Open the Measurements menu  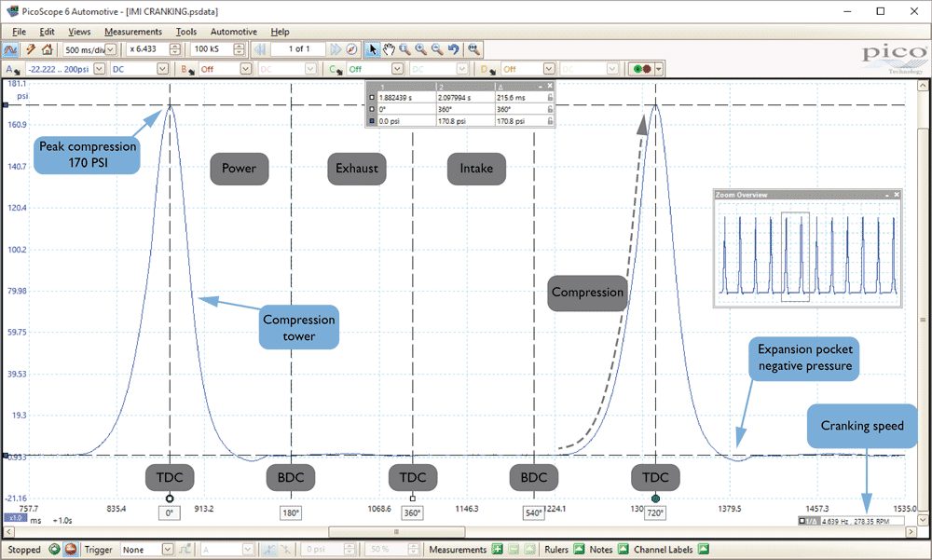pos(133,32)
